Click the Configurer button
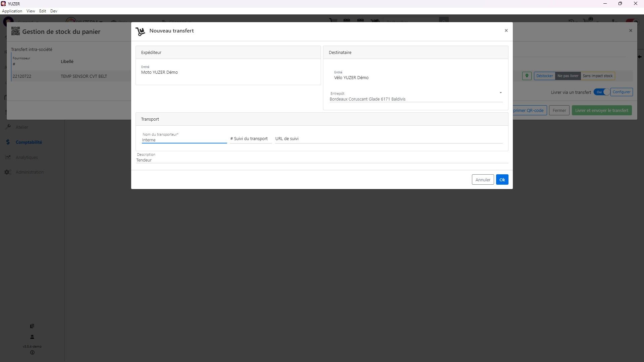Image resolution: width=644 pixels, height=362 pixels. pyautogui.click(x=621, y=92)
